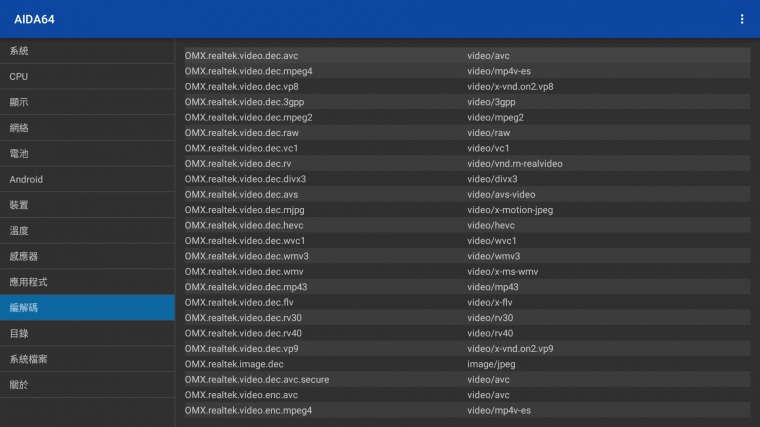Open the three-dot overflow menu
This screenshot has width=760, height=427.
click(x=742, y=19)
